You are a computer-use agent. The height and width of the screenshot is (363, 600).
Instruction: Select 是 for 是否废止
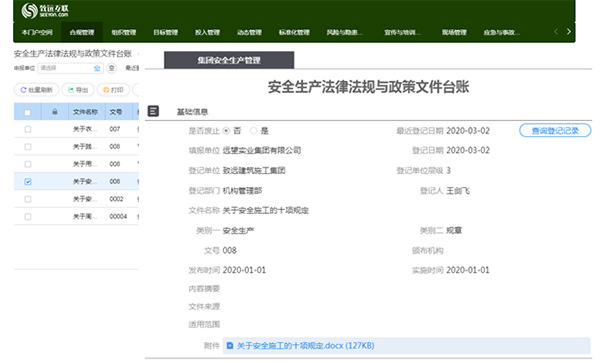(x=253, y=131)
